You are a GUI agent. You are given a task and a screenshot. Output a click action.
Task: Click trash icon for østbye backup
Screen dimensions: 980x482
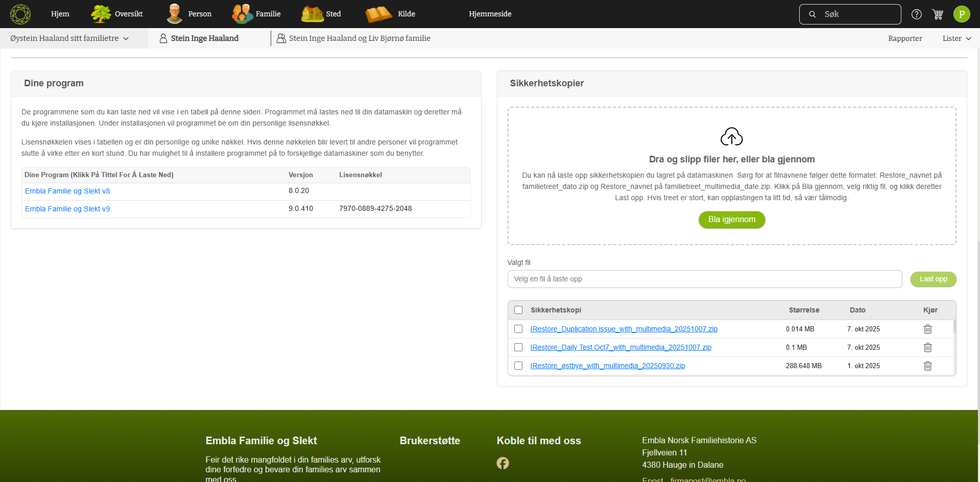pyautogui.click(x=927, y=366)
